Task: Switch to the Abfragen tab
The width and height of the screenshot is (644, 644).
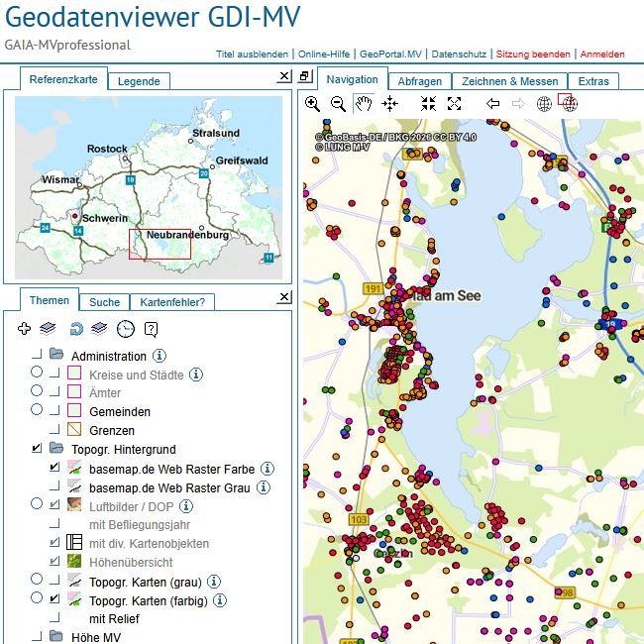Action: (420, 81)
